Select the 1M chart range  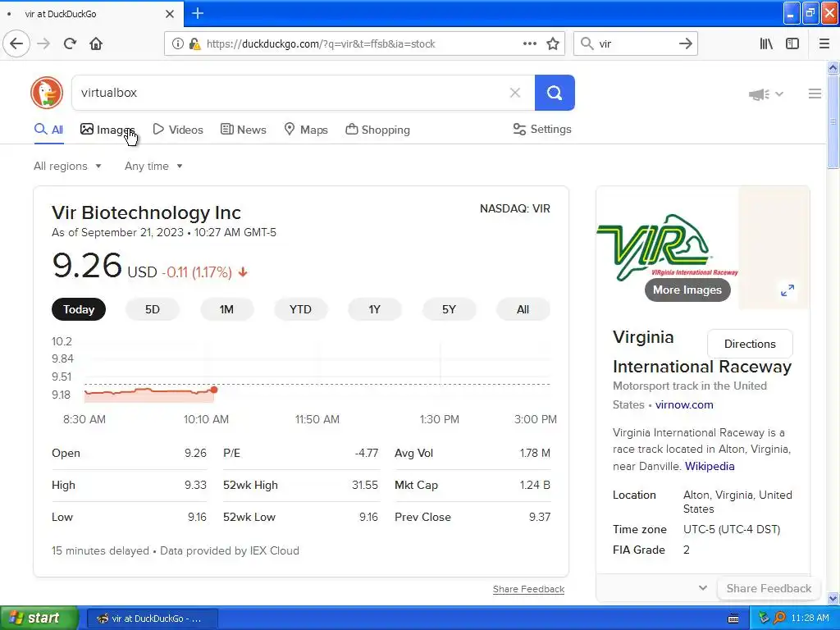[x=226, y=309]
